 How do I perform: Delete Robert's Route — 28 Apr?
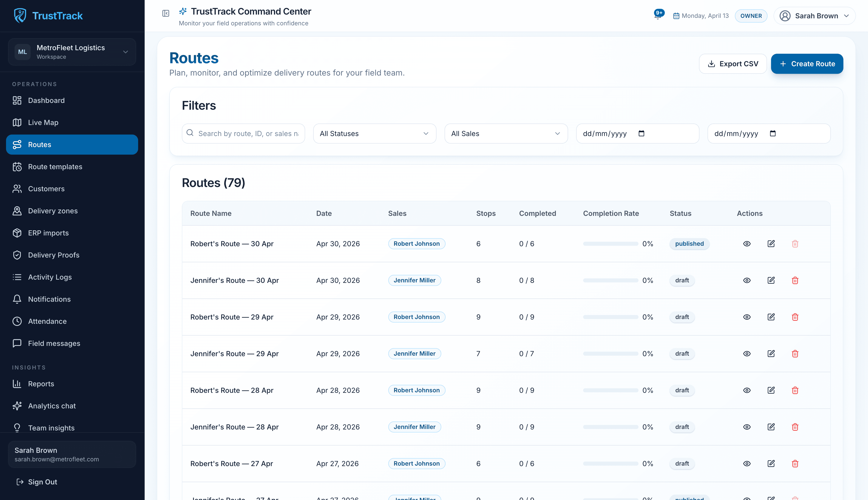pos(795,390)
